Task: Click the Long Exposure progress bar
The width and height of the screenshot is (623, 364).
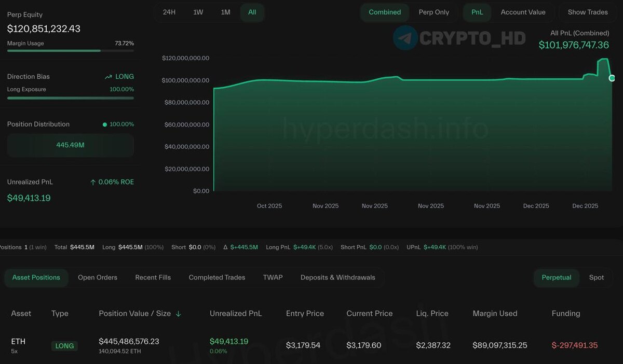Action: [71, 97]
